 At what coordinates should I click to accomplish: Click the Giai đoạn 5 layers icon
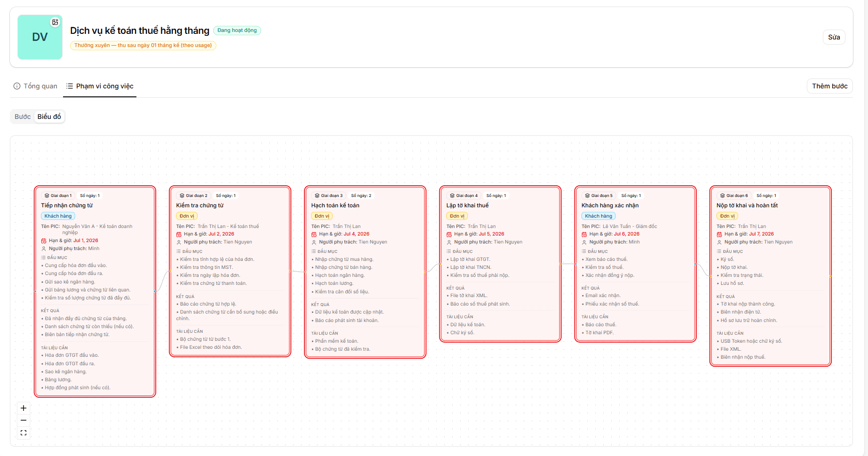pyautogui.click(x=587, y=196)
